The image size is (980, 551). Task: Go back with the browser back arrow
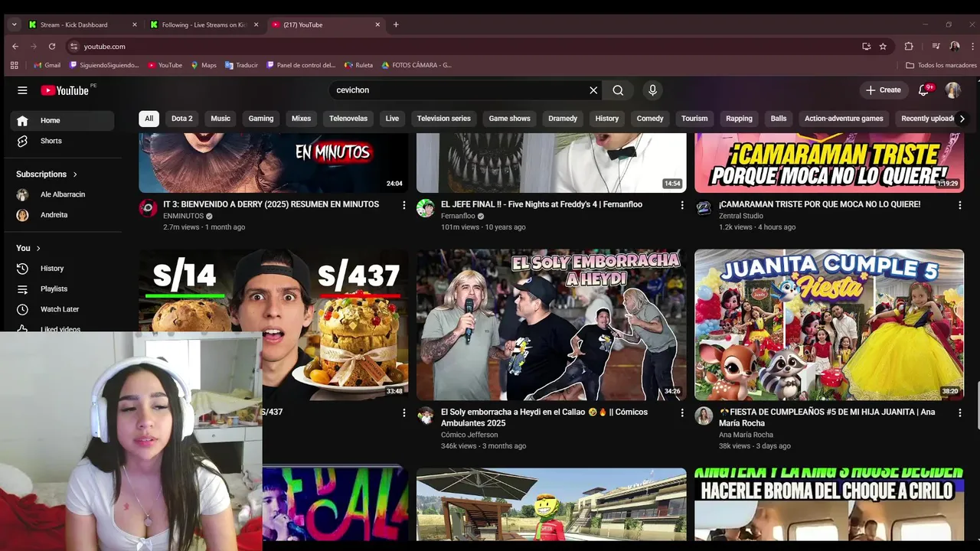15,47
